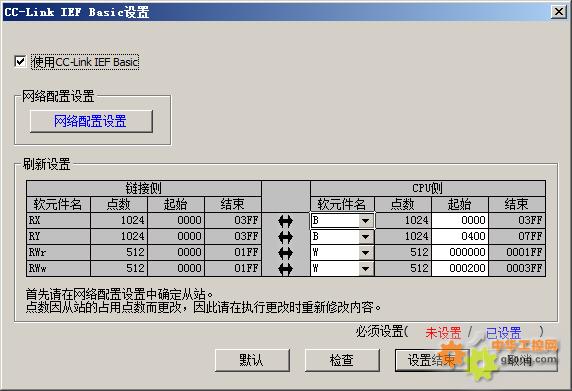Click the link-side 软元件名 column header
572x391 pixels.
point(58,204)
